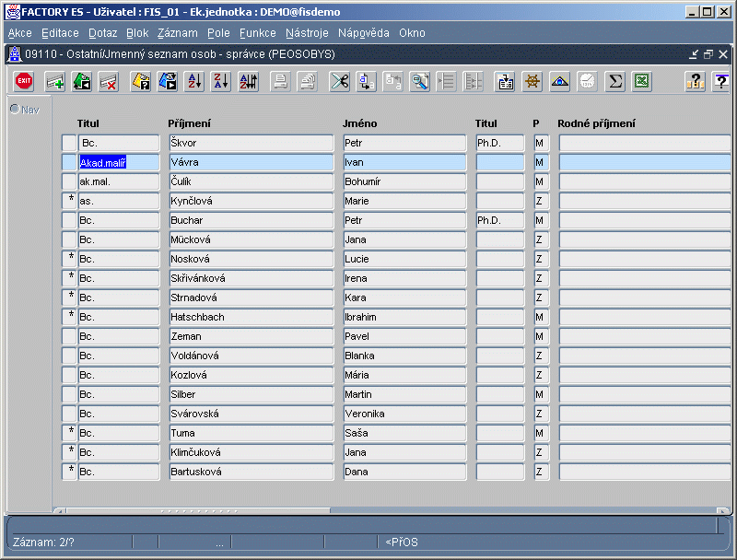Select the Nav radio button

[x=15, y=109]
